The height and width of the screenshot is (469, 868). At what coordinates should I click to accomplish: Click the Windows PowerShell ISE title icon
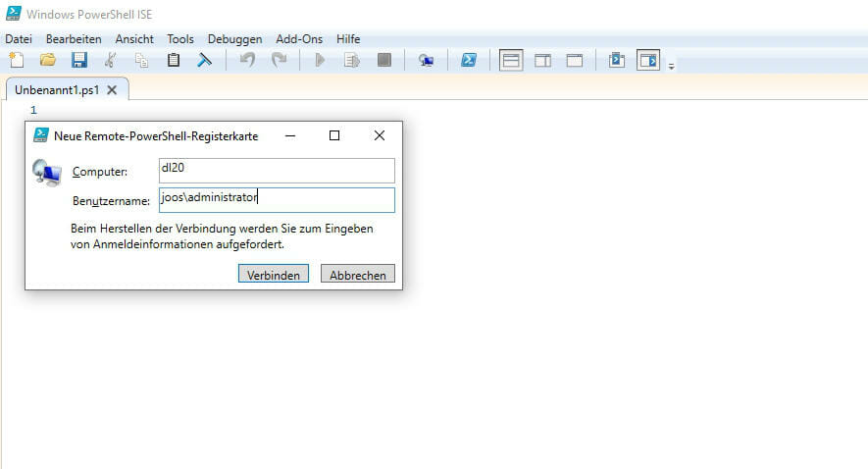pyautogui.click(x=14, y=14)
